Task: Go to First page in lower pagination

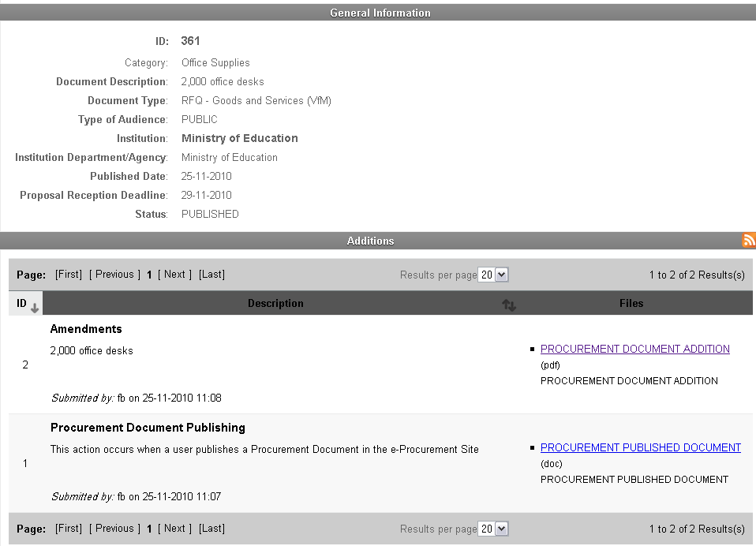Action: (69, 529)
